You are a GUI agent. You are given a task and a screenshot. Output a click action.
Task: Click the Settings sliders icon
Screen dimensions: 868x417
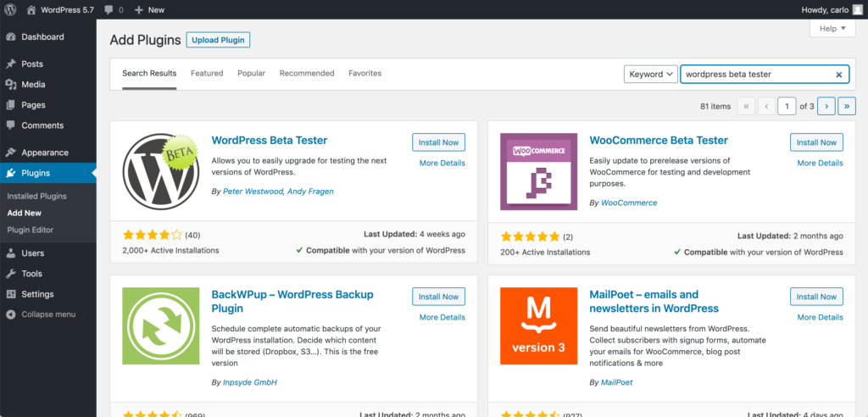tap(10, 295)
